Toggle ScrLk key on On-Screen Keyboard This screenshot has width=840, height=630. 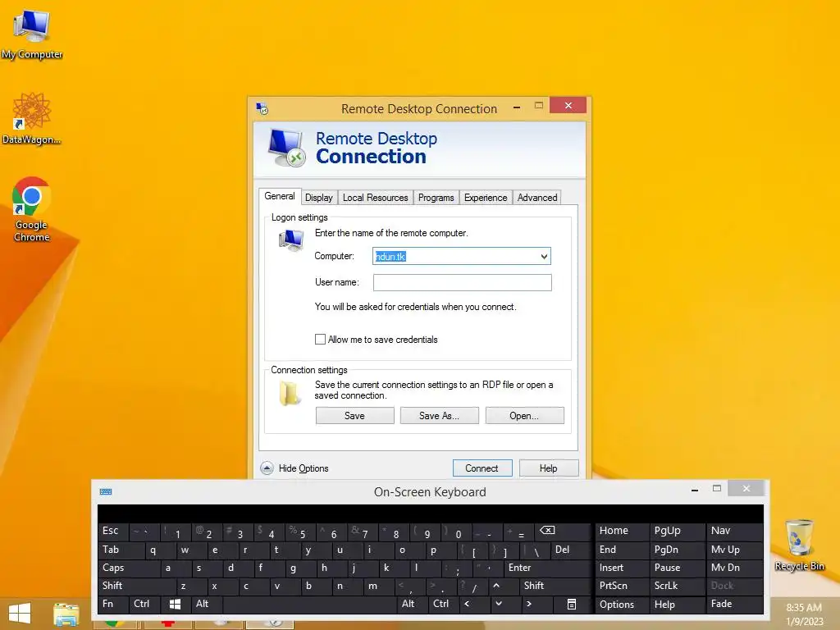point(677,586)
